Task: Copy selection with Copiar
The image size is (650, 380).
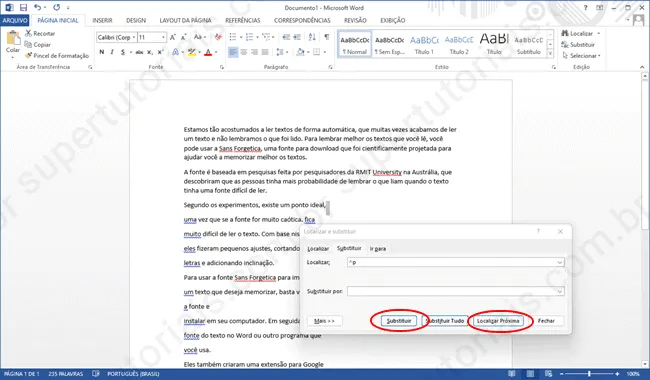Action: pos(38,45)
